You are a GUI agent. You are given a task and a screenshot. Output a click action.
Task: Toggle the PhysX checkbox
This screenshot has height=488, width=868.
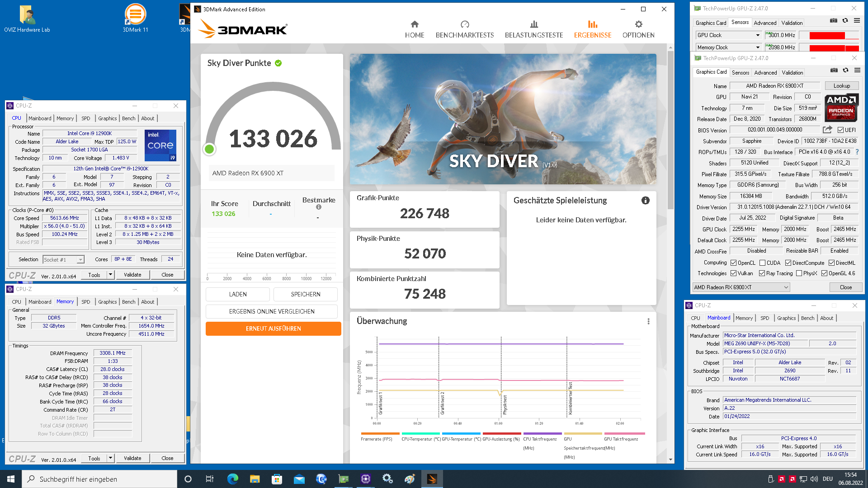coord(799,273)
